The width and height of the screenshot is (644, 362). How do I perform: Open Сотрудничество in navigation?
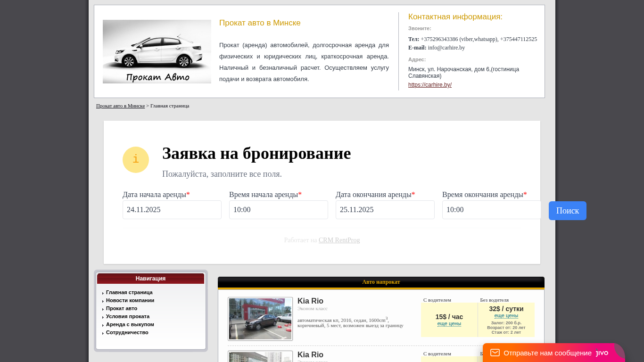pos(127,332)
